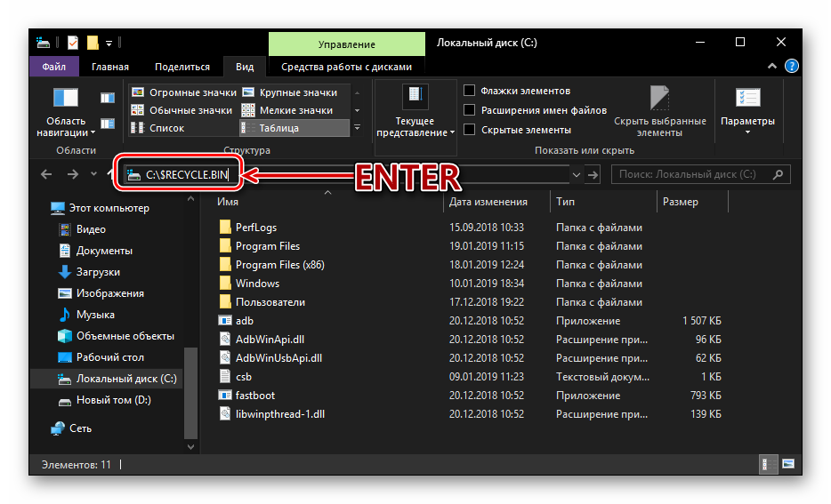This screenshot has width=831, height=504.
Task: Open the Navigation pane button
Action: click(x=66, y=112)
